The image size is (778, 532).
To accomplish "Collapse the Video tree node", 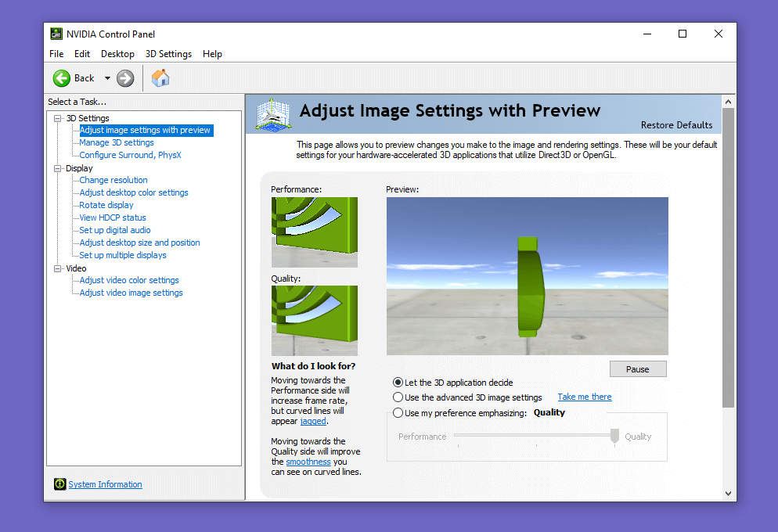I will (x=58, y=268).
